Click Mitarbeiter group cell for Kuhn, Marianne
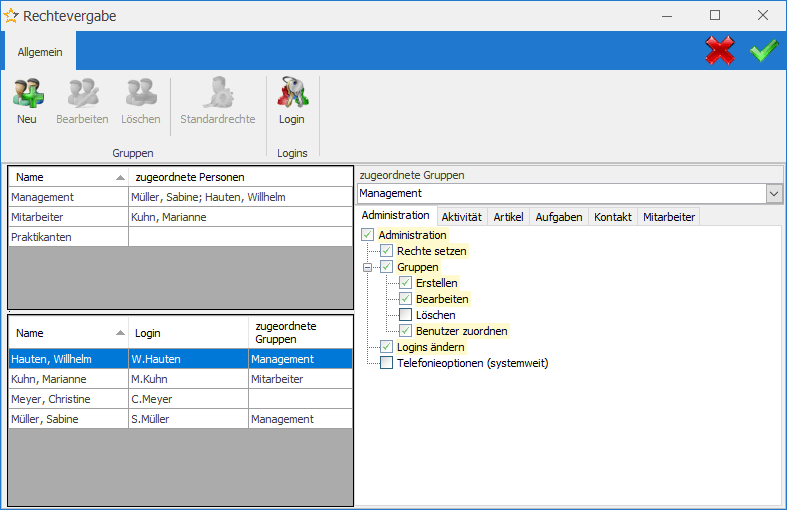 pos(301,379)
